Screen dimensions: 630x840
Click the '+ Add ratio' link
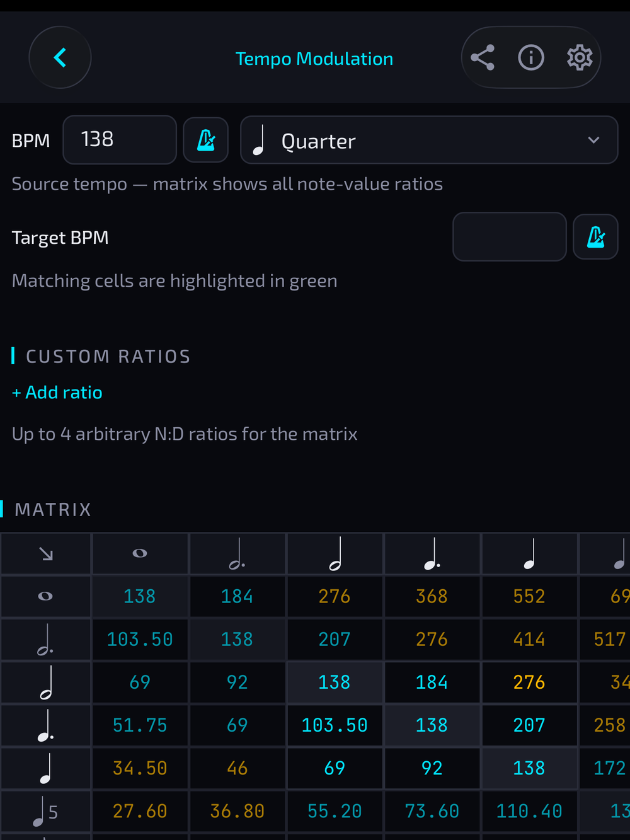pos(57,392)
